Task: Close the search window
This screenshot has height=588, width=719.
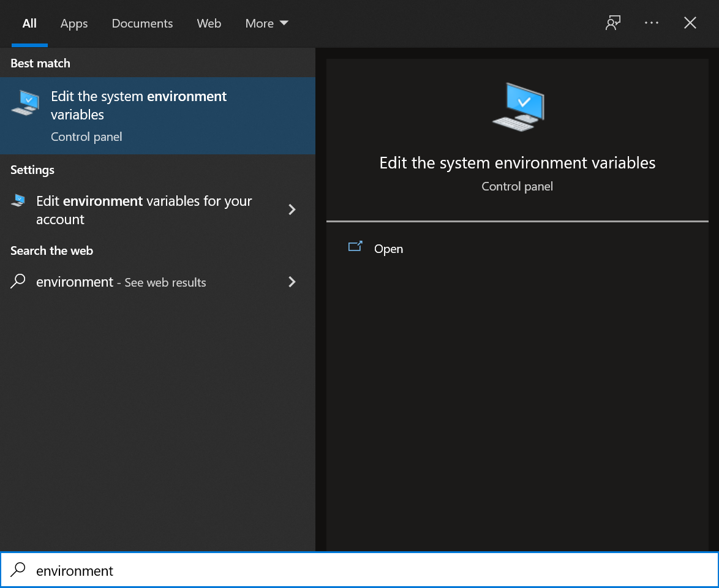Action: click(x=690, y=23)
